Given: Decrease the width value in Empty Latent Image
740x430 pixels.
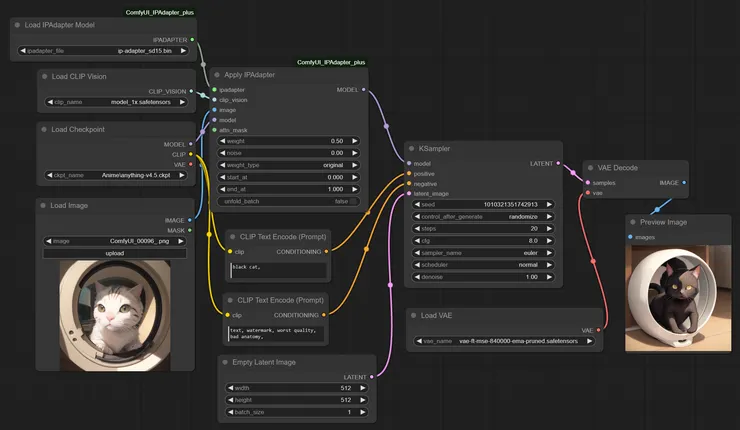Looking at the screenshot, I should [x=233, y=388].
